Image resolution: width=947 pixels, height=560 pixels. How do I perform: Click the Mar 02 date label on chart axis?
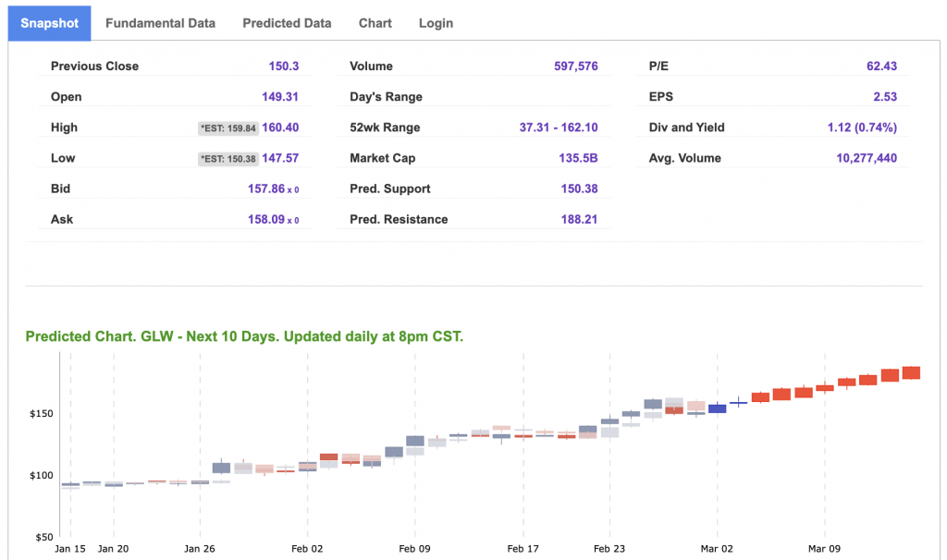(718, 548)
